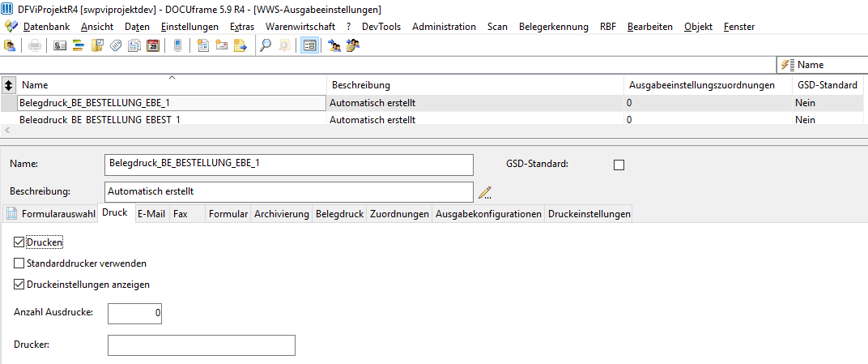This screenshot has width=868, height=364.
Task: Switch to the Ausgabekonfigurationen tab
Action: pos(489,214)
